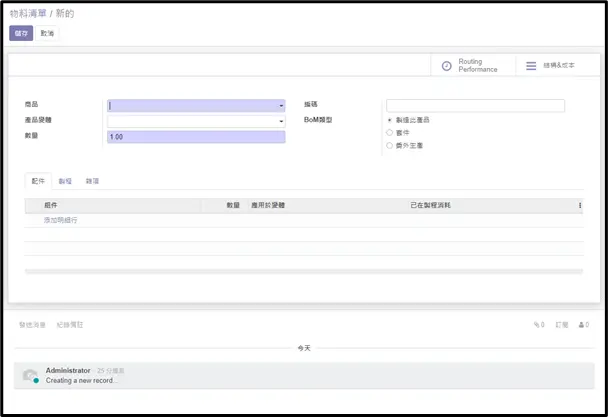Click the 新的 breadcrumb text
The image size is (608, 417).
point(65,14)
